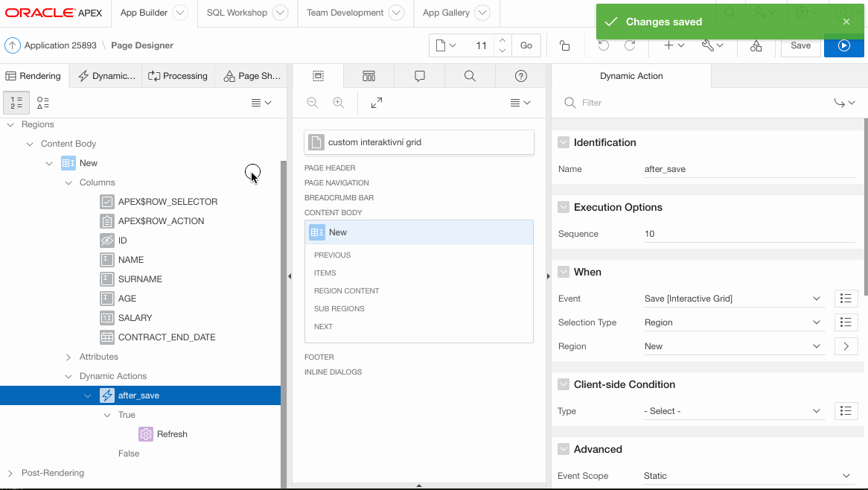This screenshot has width=868, height=490.
Task: Open the Utilities wrench menu
Action: (x=712, y=45)
